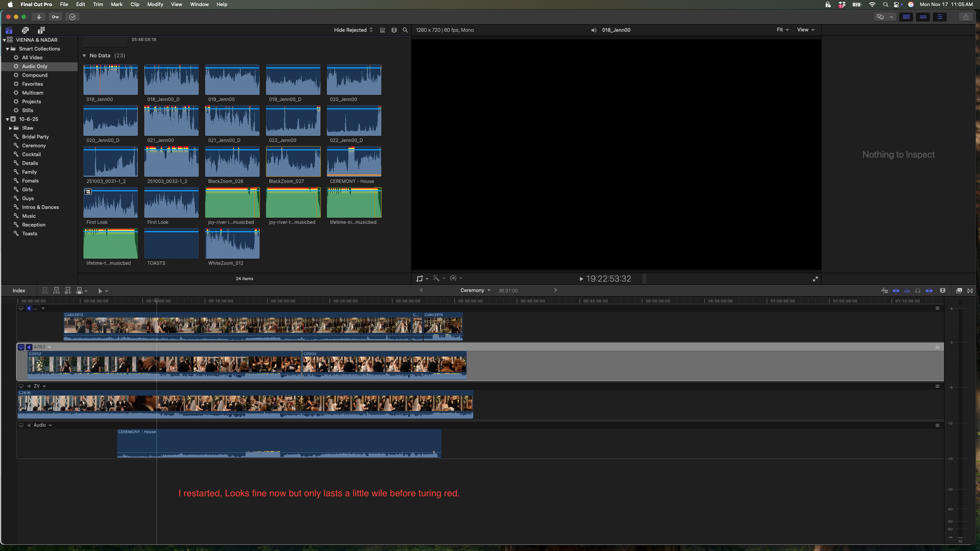Click the timeline Index button
The height and width of the screenshot is (551, 980).
click(x=19, y=291)
